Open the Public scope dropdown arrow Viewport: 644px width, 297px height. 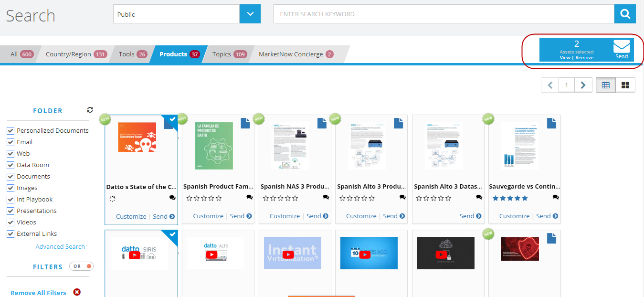pos(250,14)
